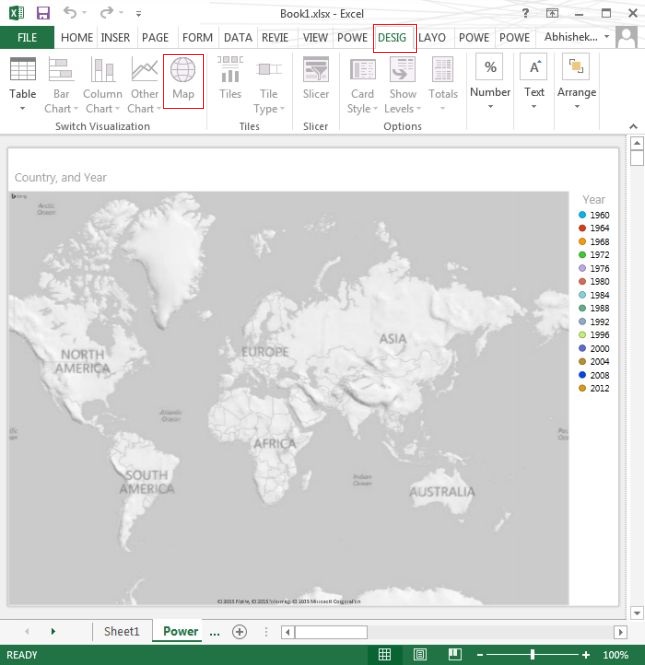Viewport: 645px width, 665px height.
Task: Click the zoom slider handle in status bar
Action: tap(532, 655)
